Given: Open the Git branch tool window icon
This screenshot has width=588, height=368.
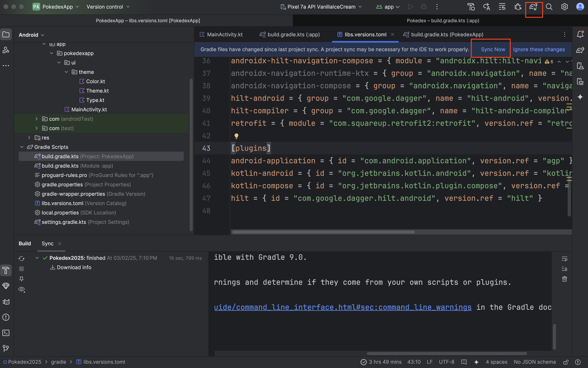Looking at the screenshot, I should coord(6,348).
